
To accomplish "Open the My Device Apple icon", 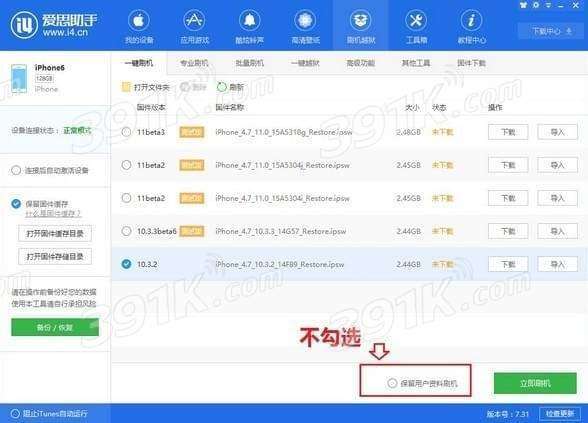I will click(x=139, y=20).
